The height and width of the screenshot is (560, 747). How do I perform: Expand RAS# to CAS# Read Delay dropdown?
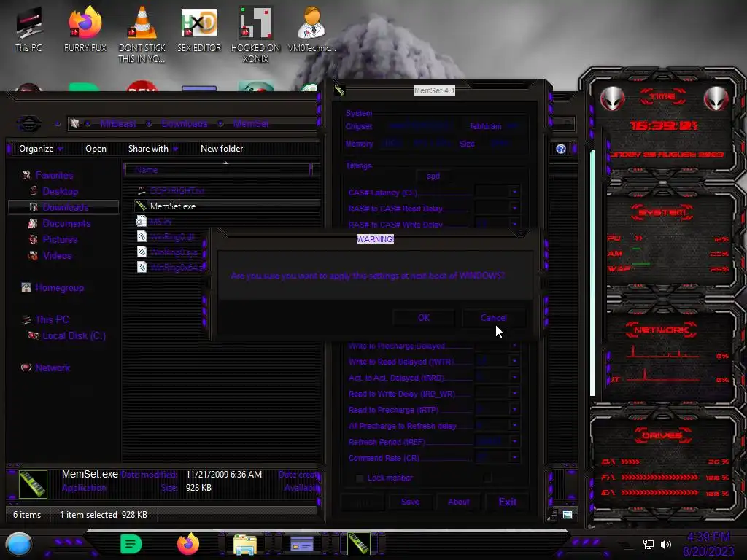pos(514,208)
